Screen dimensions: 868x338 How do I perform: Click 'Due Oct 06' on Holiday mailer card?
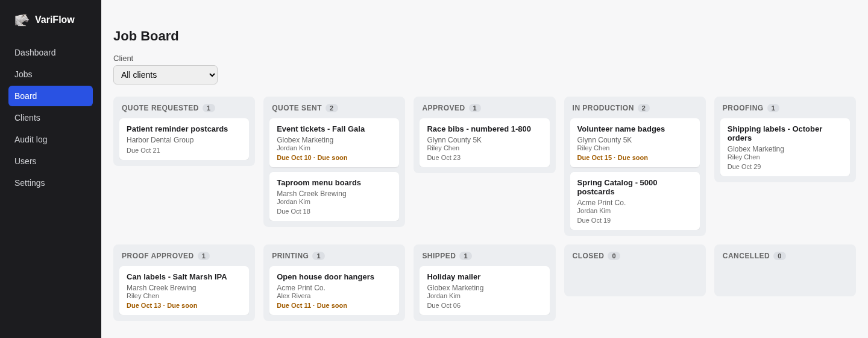(x=444, y=305)
